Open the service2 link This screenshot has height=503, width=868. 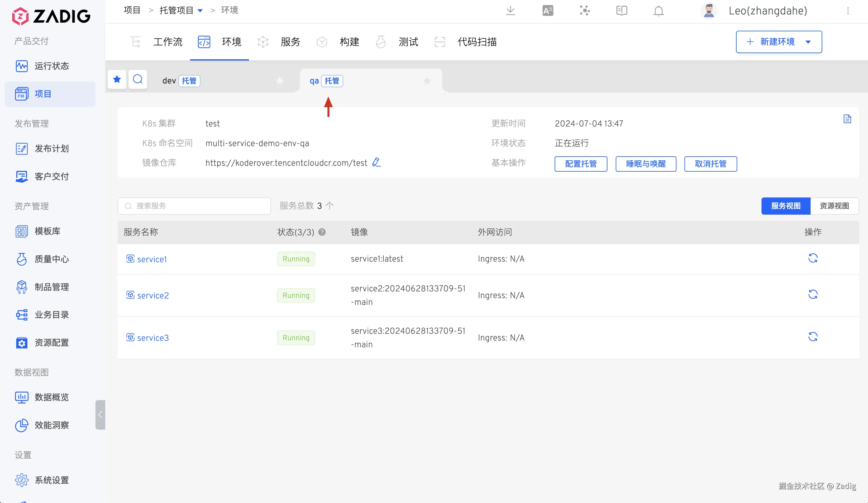pyautogui.click(x=153, y=296)
